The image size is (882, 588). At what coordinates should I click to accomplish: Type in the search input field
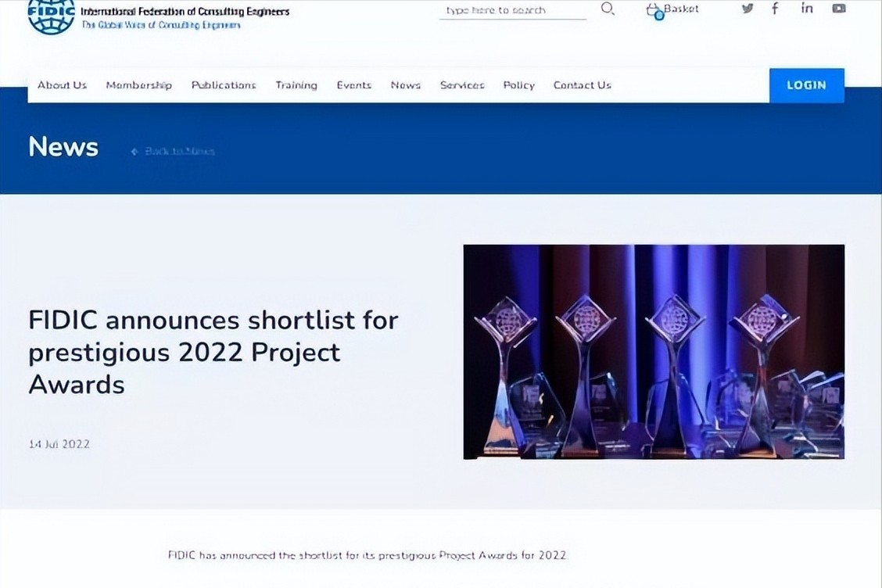click(512, 10)
